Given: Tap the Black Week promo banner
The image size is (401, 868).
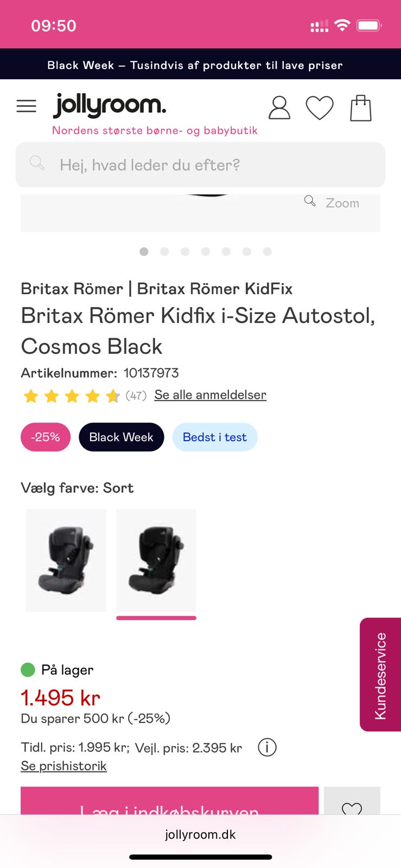Looking at the screenshot, I should (x=200, y=65).
